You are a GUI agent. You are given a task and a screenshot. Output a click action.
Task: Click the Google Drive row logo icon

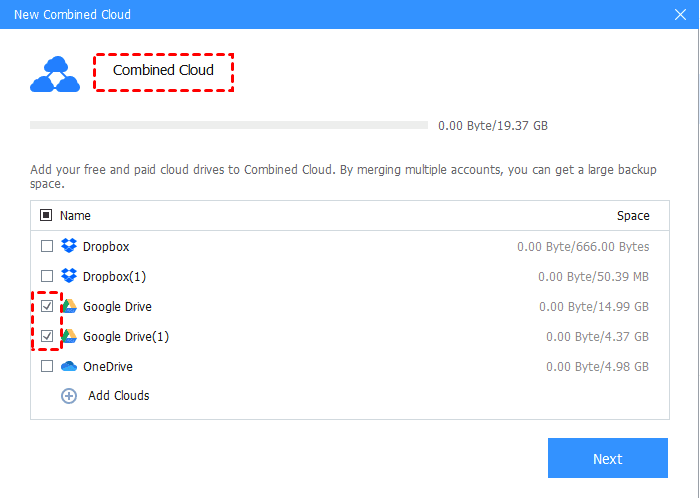pos(69,306)
